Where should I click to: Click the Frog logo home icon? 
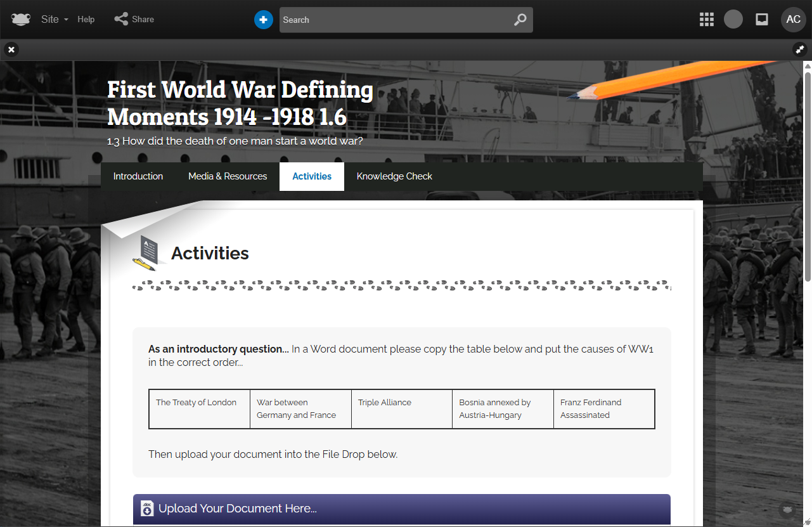(x=21, y=20)
